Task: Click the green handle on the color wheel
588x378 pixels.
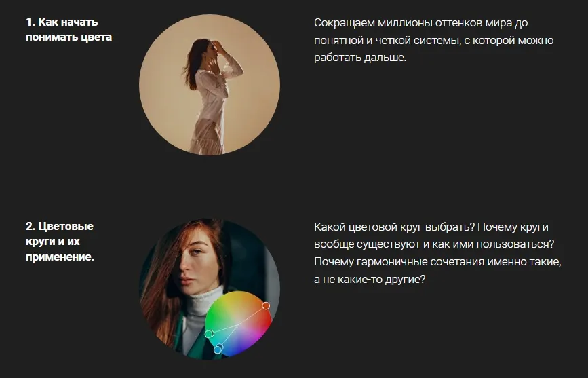Action: [x=210, y=333]
